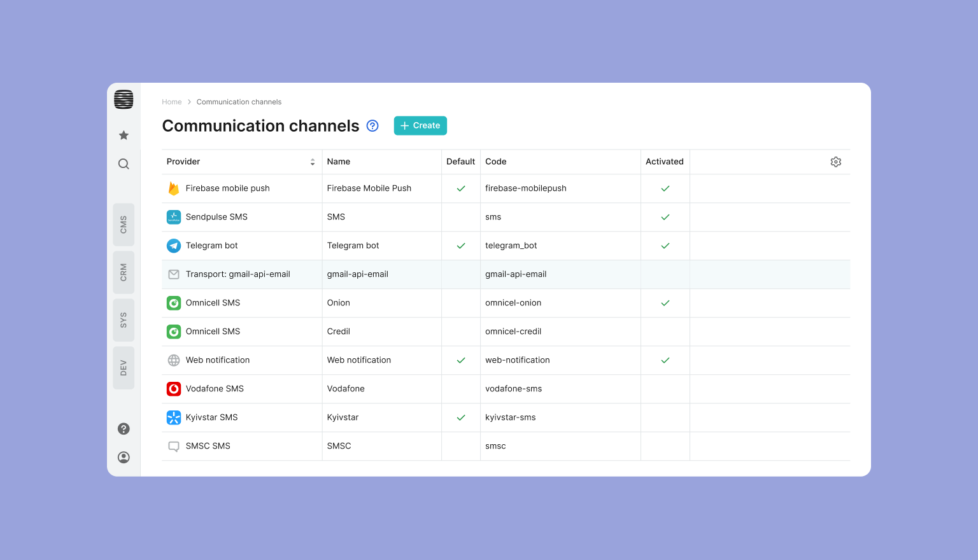Expand the CMS sidebar section

[124, 225]
